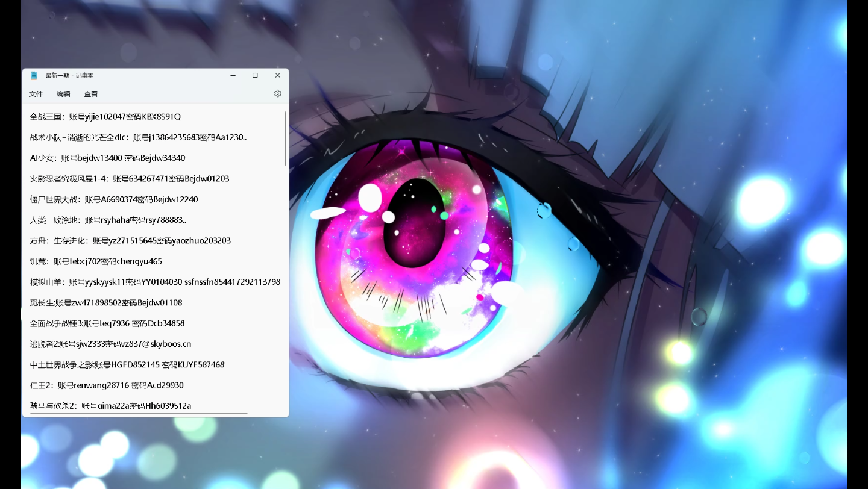Open the 查看 menu
This screenshot has width=868, height=489.
91,94
